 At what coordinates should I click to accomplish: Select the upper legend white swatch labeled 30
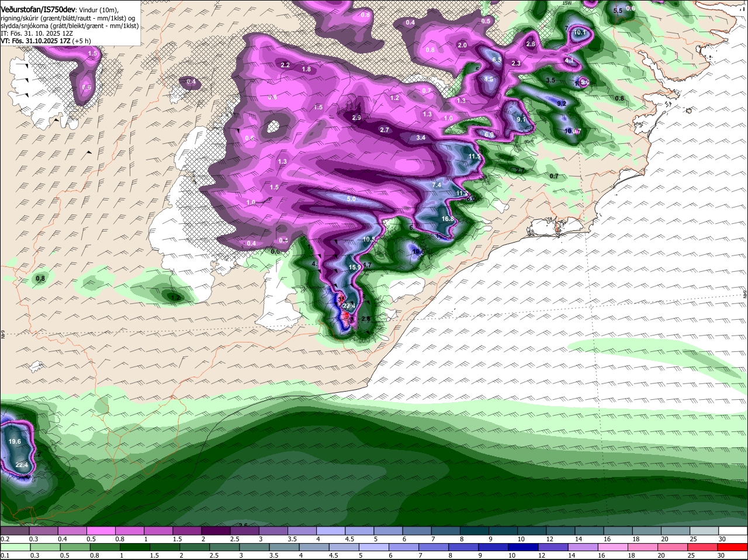tap(733, 531)
